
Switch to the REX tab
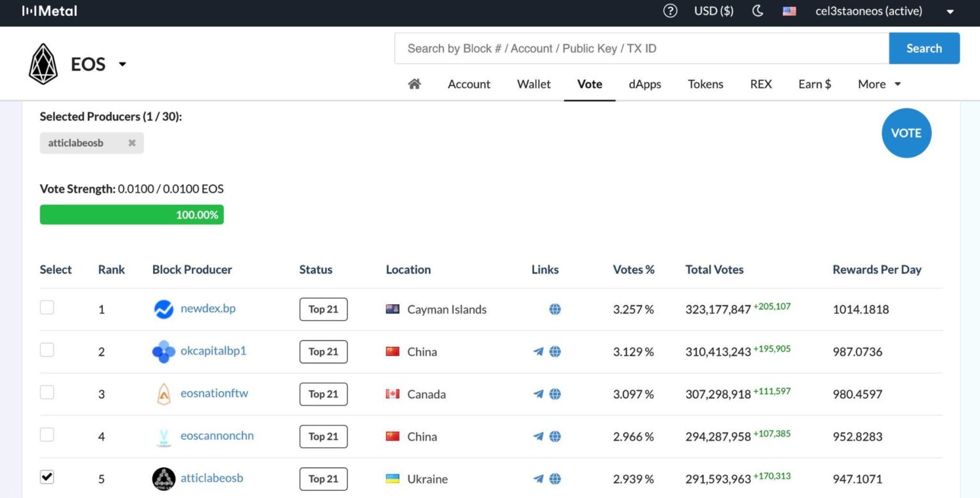click(x=761, y=84)
